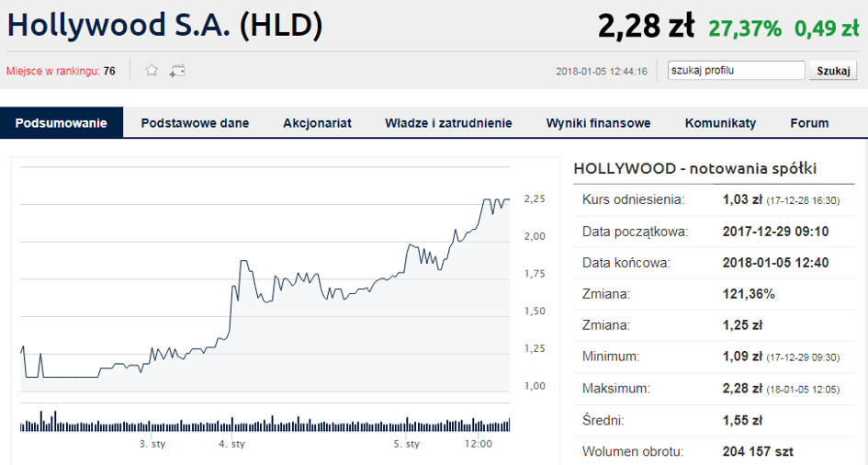Viewport: 868px width, 465px height.
Task: Open the Akcjonariat tab
Action: (317, 123)
